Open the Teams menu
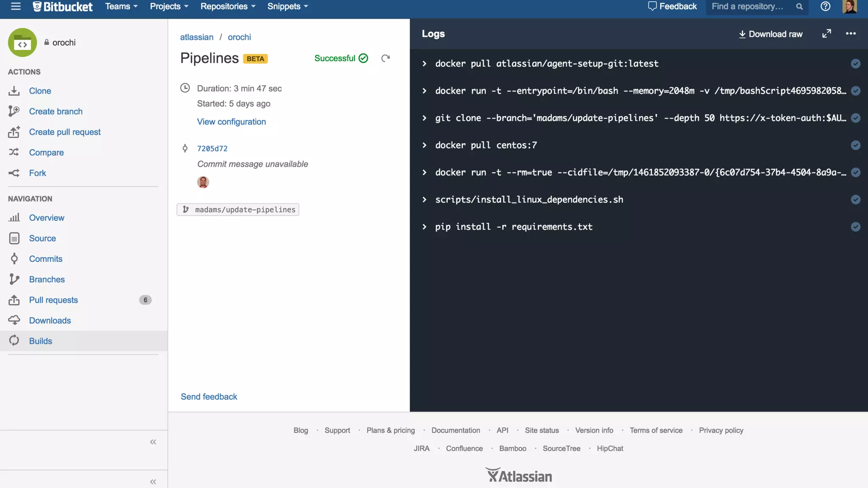The width and height of the screenshot is (868, 488). [x=121, y=6]
